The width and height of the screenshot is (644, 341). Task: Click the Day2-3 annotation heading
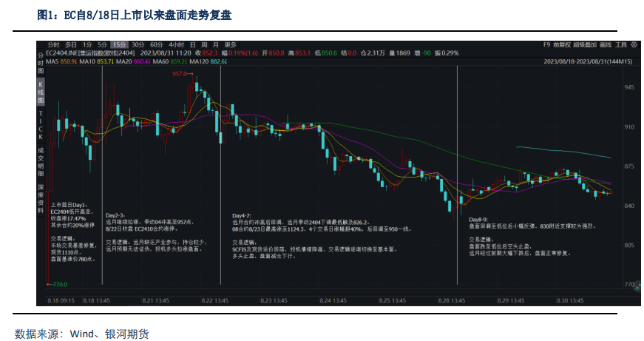115,215
